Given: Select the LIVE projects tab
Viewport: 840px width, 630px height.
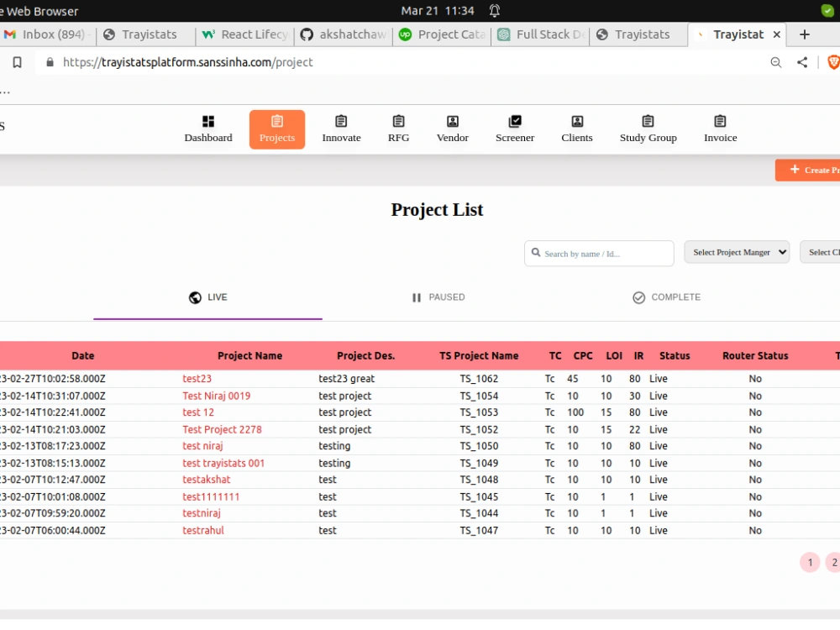Looking at the screenshot, I should [207, 298].
